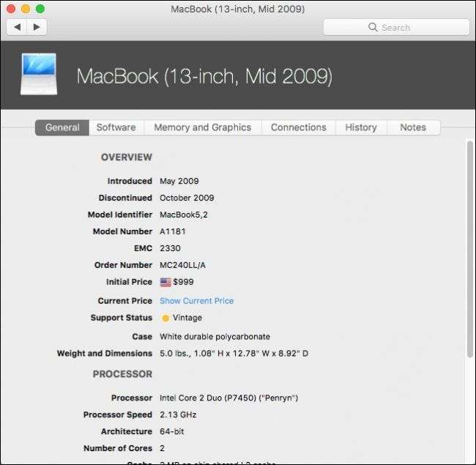
Task: Click the Weight and Dimensions label
Action: point(105,354)
